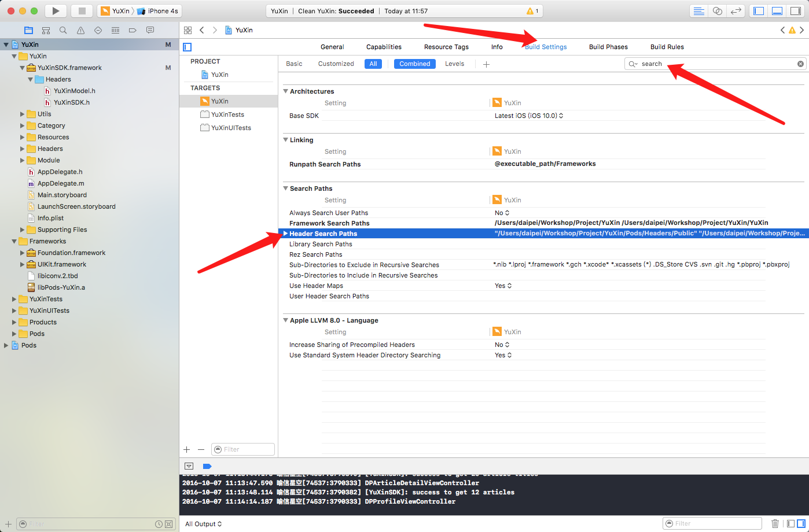Collapse YuXinSDK.framework in navigator
Screen dimensions: 809x532
22,68
